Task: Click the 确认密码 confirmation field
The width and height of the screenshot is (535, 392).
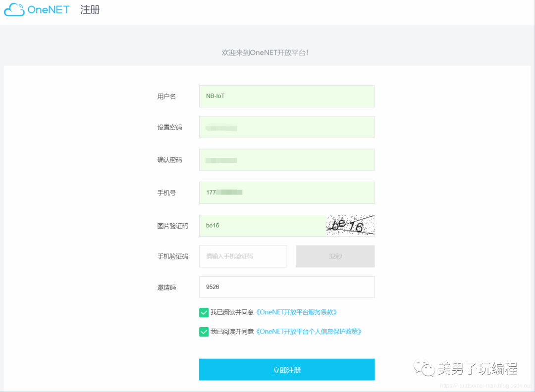Action: (286, 159)
